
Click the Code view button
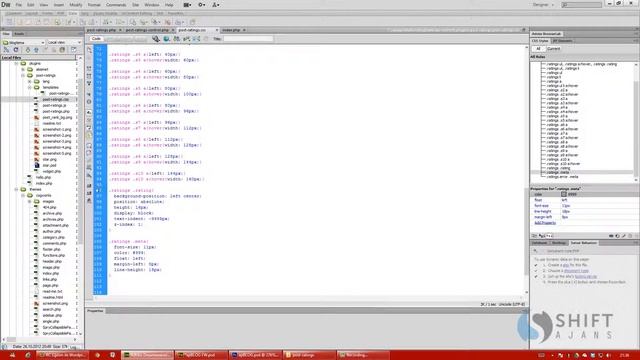tap(96, 39)
